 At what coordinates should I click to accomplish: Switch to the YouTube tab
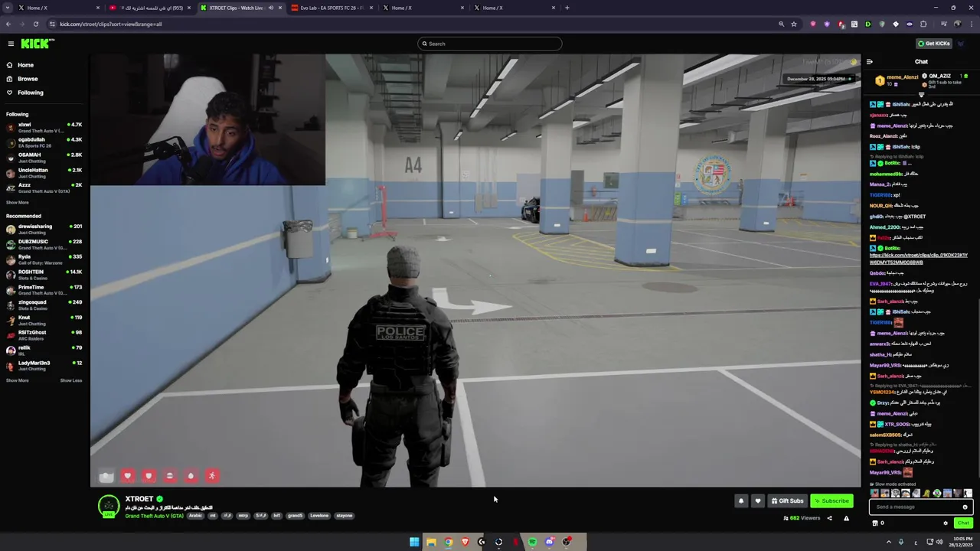click(150, 8)
